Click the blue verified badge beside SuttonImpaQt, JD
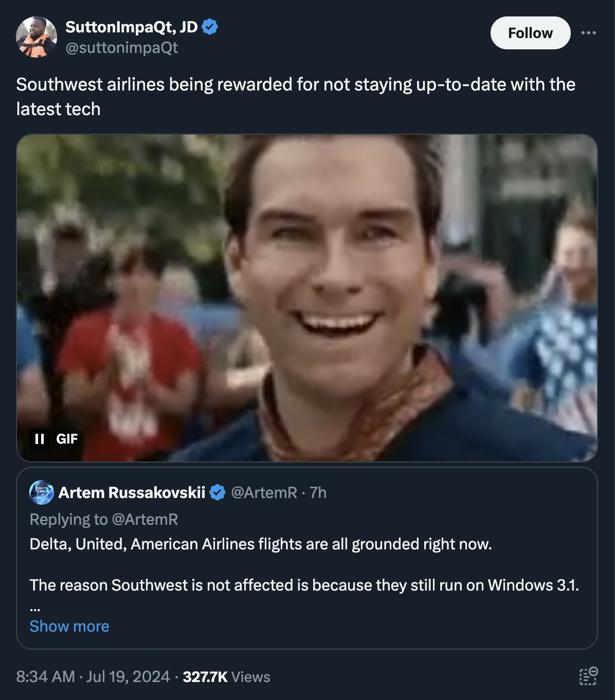 210,27
